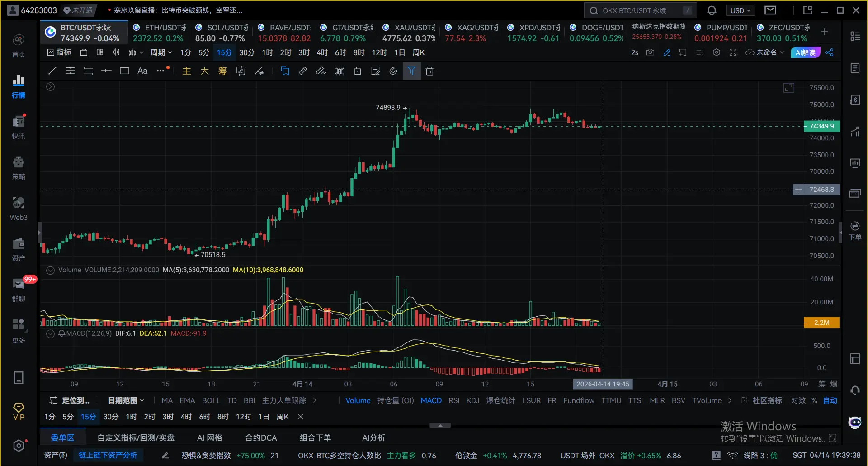Click the panel resize handle above tabs
Image resolution: width=868 pixels, height=466 pixels.
pos(440,425)
